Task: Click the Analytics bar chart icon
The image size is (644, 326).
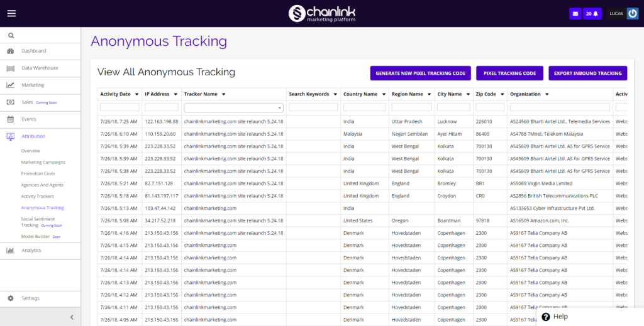Action: (x=10, y=250)
